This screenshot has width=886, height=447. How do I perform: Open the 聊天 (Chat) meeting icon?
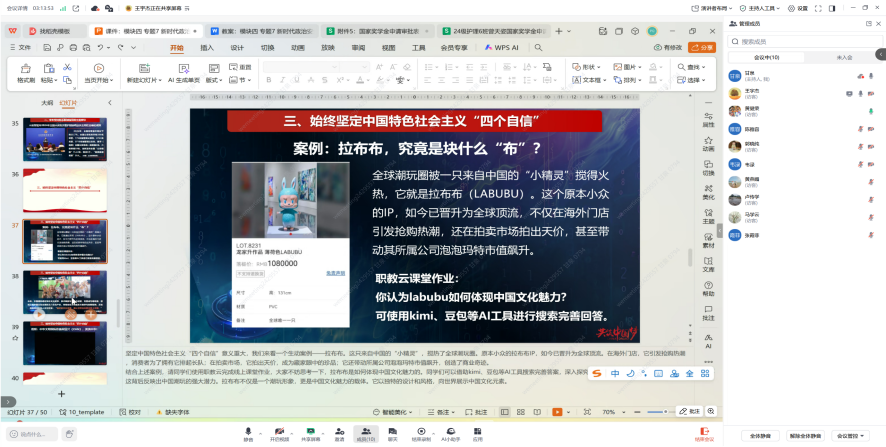tap(392, 434)
